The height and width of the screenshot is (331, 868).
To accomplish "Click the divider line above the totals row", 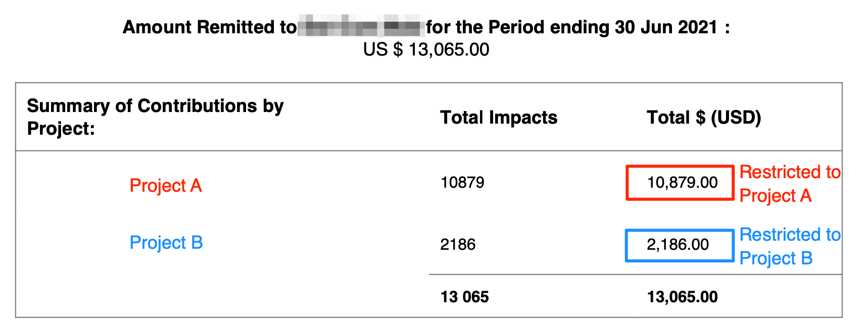I will pyautogui.click(x=635, y=274).
